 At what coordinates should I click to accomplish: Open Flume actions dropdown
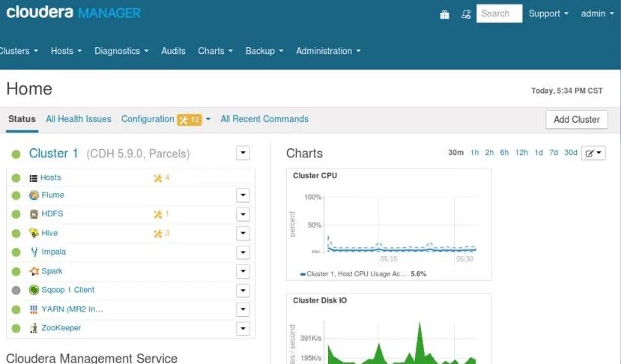(243, 195)
